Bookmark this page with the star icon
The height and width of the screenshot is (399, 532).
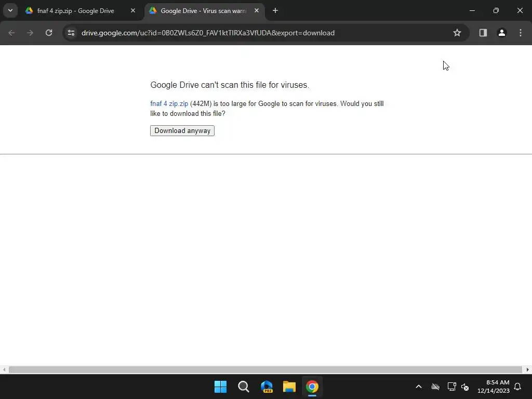pyautogui.click(x=457, y=33)
